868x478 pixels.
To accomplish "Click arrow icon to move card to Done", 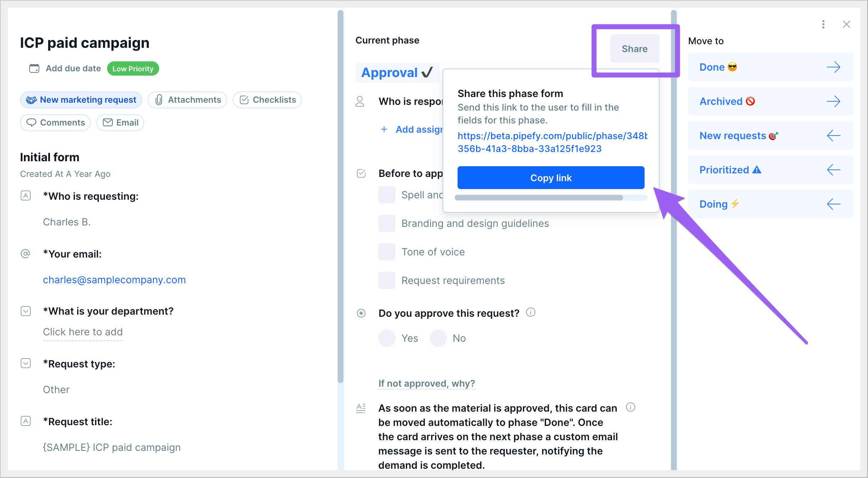I will [833, 67].
